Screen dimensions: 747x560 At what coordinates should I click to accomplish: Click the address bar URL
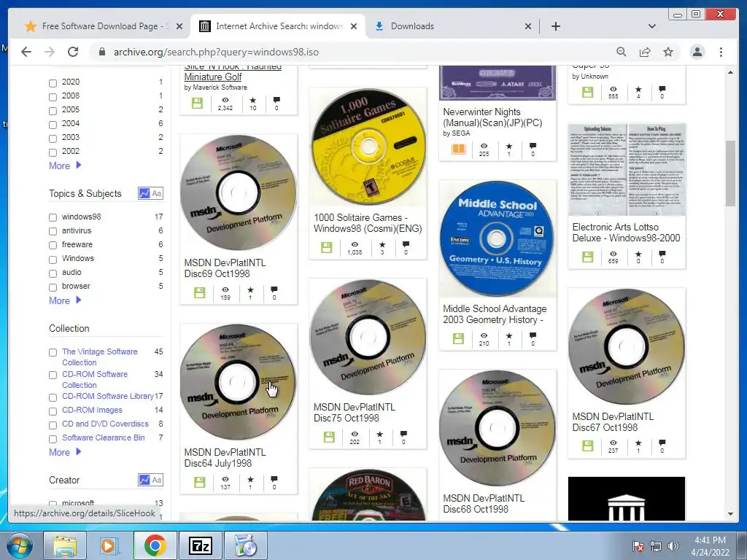coord(216,52)
